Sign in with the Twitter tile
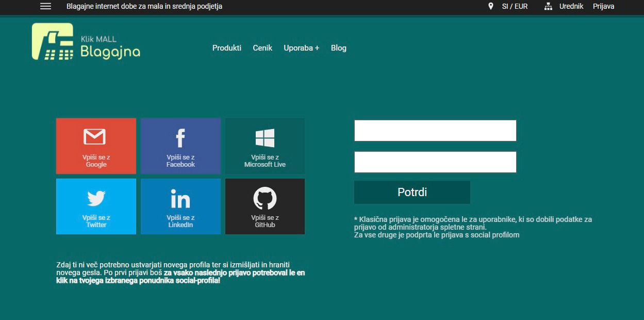 coord(96,206)
